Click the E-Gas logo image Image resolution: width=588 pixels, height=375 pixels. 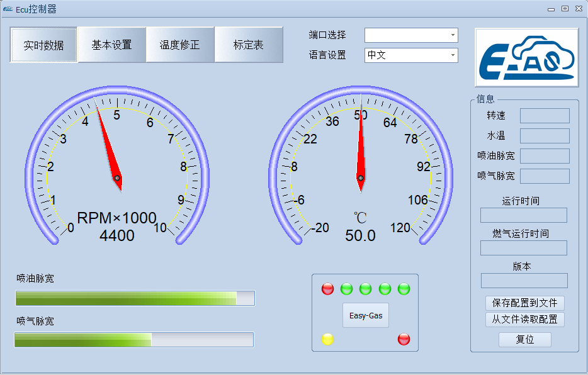(526, 58)
